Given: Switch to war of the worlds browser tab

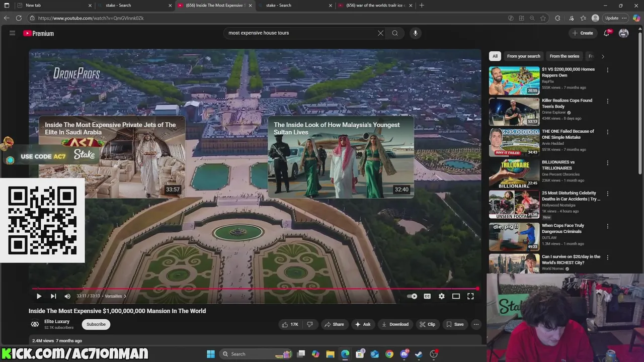Looking at the screenshot, I should pyautogui.click(x=375, y=6).
